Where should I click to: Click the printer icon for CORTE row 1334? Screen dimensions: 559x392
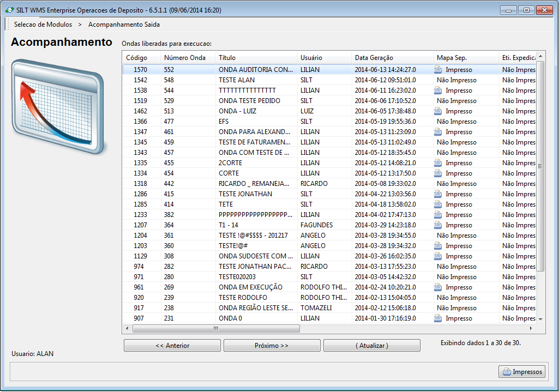(x=438, y=173)
